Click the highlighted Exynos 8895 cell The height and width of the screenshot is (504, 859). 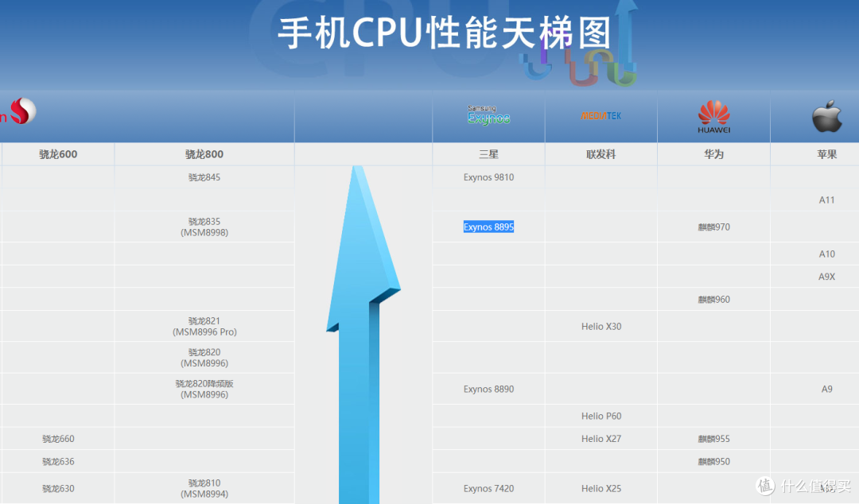coord(488,227)
